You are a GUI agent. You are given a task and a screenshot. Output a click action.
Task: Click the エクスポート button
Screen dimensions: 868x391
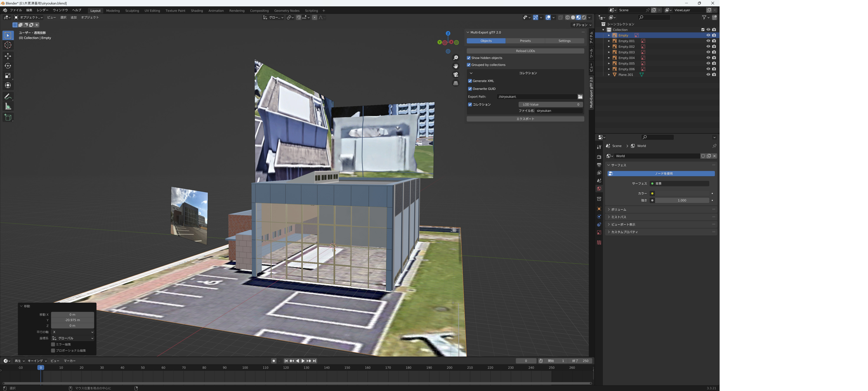point(525,119)
